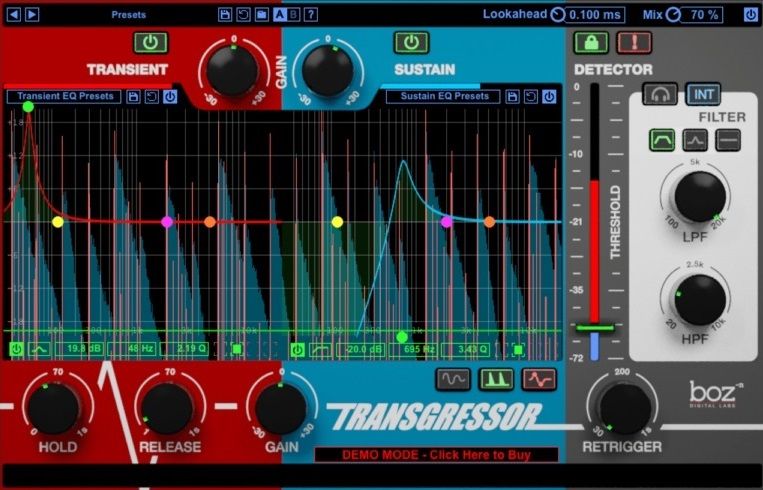Change Sustain EQ band filter type icon
This screenshot has height=490, width=763.
tap(320, 349)
